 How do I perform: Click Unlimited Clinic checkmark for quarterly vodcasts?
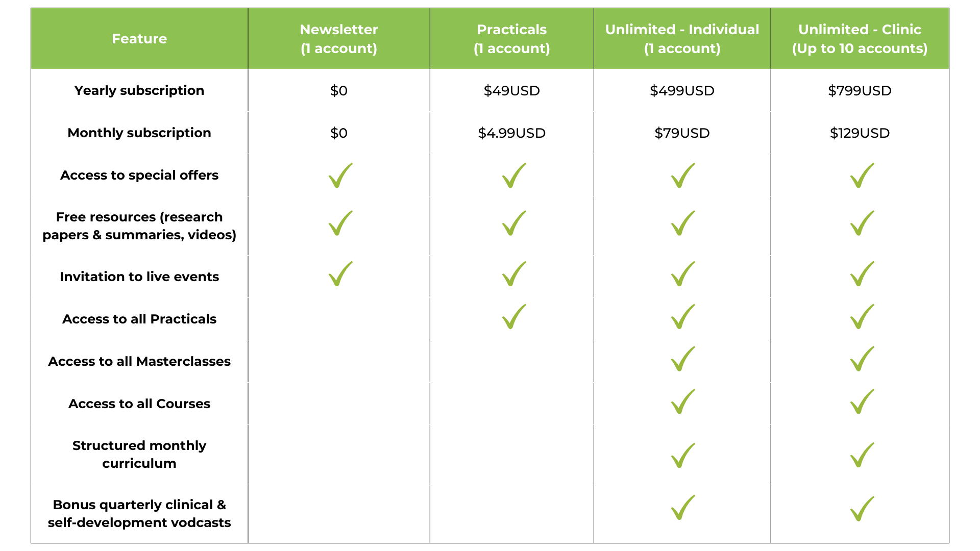point(862,509)
